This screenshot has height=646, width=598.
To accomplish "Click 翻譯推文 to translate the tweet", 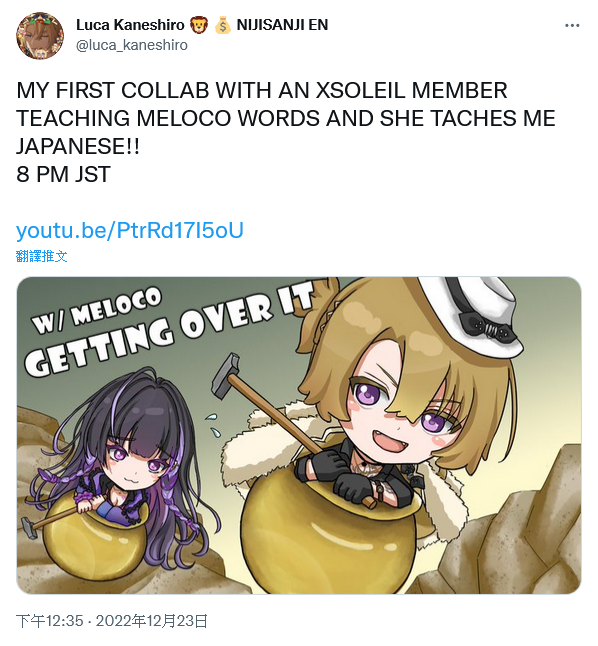I will 42,256.
